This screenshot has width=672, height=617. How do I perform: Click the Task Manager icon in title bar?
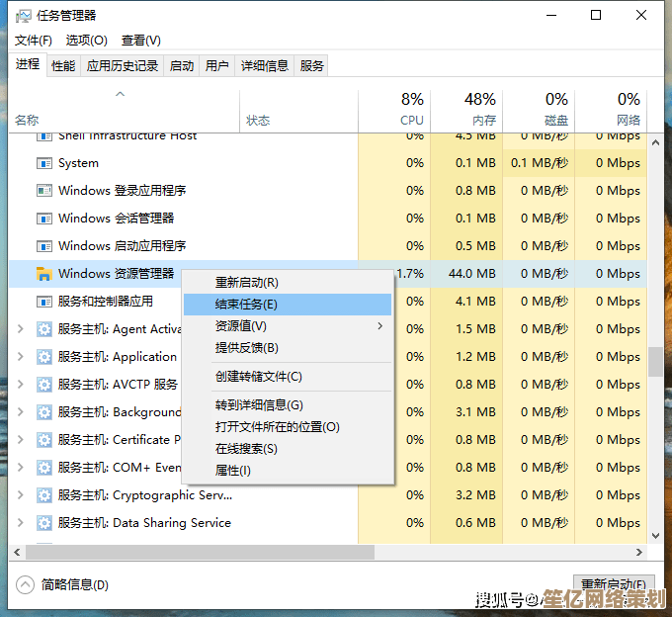[23, 16]
